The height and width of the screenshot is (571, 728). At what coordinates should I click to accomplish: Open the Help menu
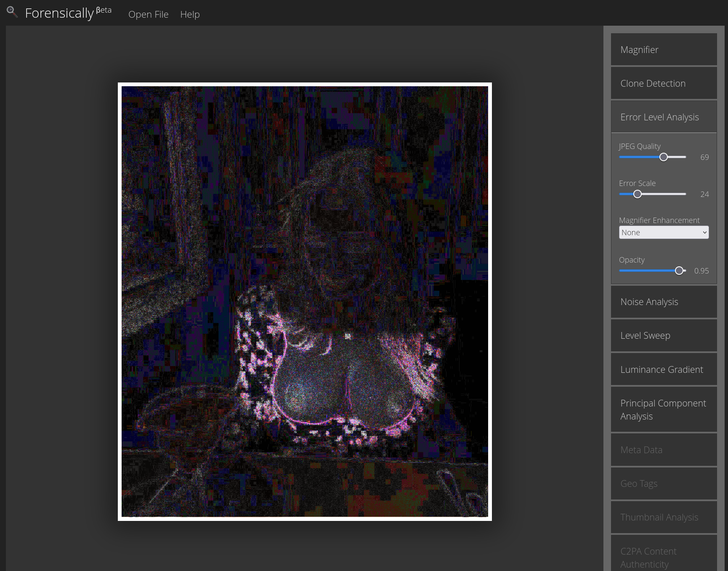(x=190, y=14)
